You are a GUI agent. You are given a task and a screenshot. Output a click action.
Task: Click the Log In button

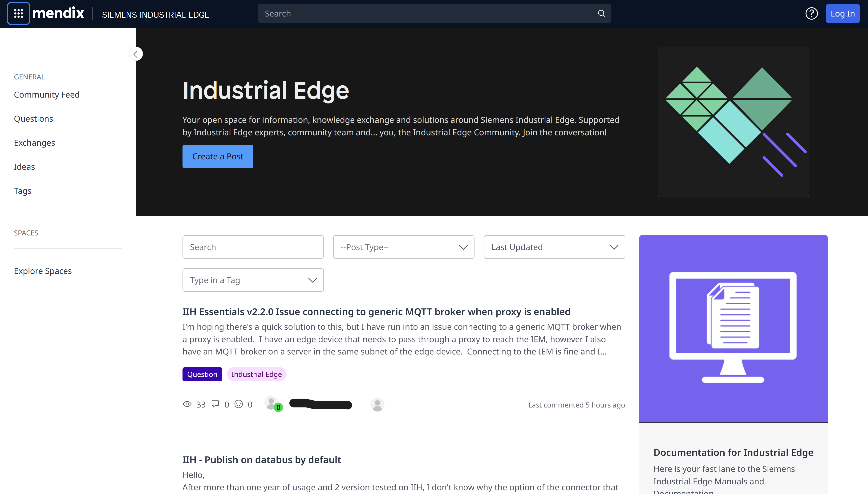[842, 14]
